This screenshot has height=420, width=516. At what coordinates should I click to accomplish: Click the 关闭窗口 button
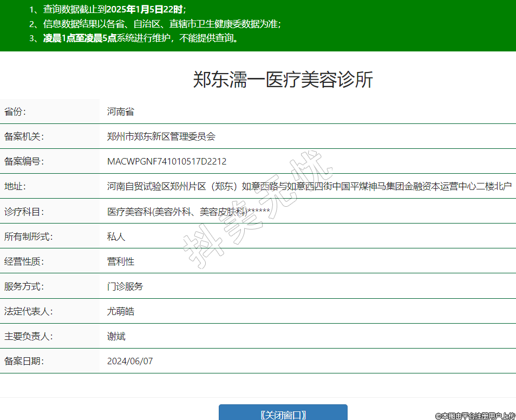pyautogui.click(x=283, y=414)
